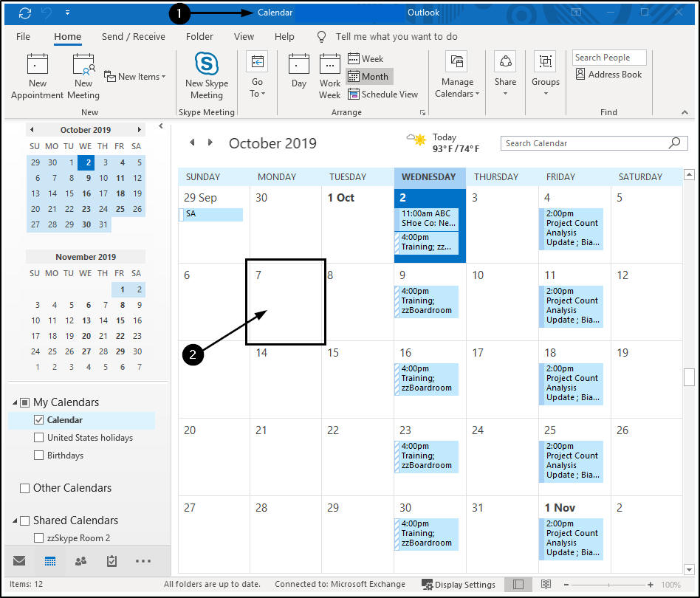
Task: Open the New Items dropdown
Action: [135, 76]
